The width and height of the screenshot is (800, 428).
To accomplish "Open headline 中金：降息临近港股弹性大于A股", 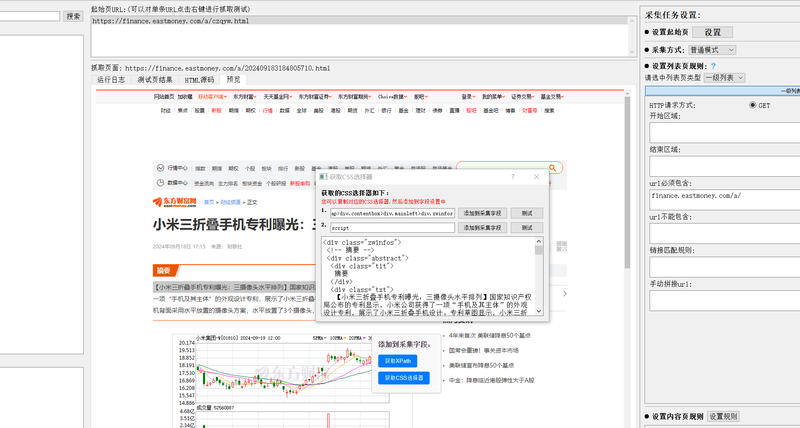I will pyautogui.click(x=491, y=380).
